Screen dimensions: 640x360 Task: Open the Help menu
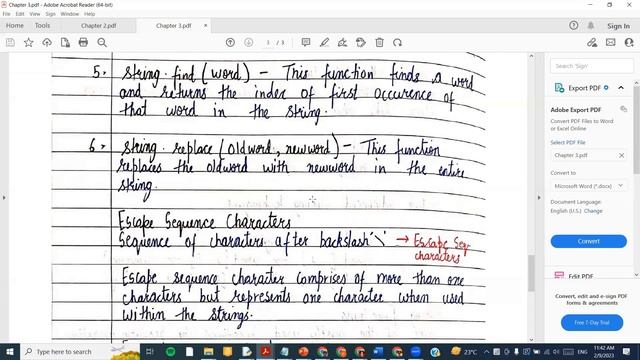(x=89, y=14)
